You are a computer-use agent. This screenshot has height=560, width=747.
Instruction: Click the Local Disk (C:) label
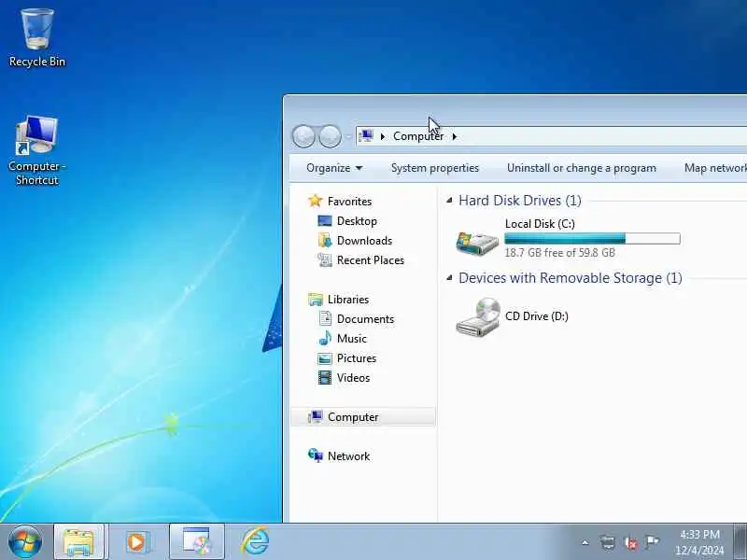pyautogui.click(x=540, y=224)
